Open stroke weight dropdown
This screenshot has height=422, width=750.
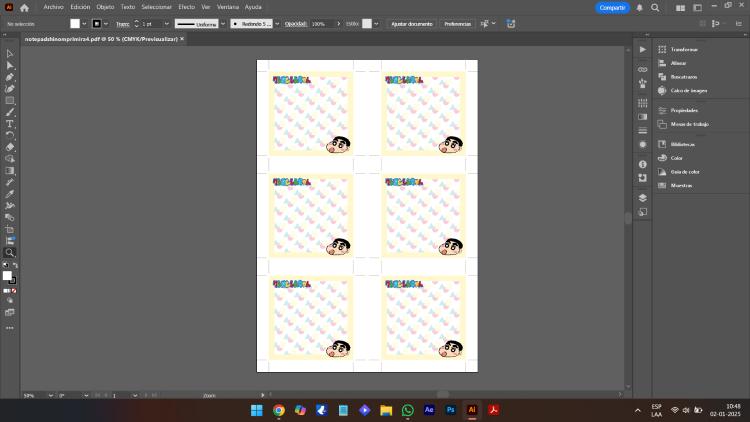point(166,24)
